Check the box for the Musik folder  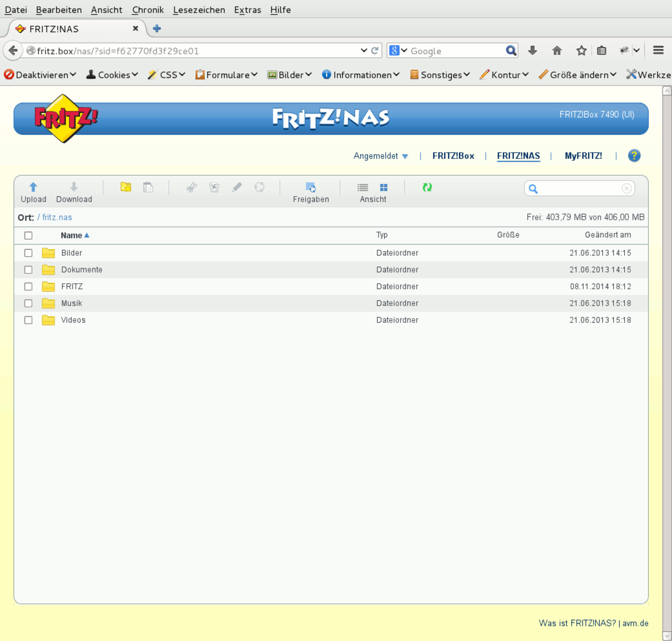click(x=28, y=303)
